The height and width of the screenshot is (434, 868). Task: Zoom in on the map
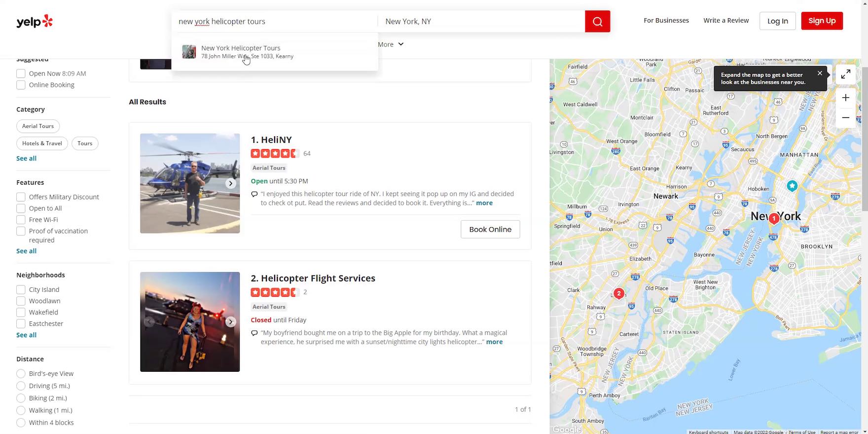(845, 98)
